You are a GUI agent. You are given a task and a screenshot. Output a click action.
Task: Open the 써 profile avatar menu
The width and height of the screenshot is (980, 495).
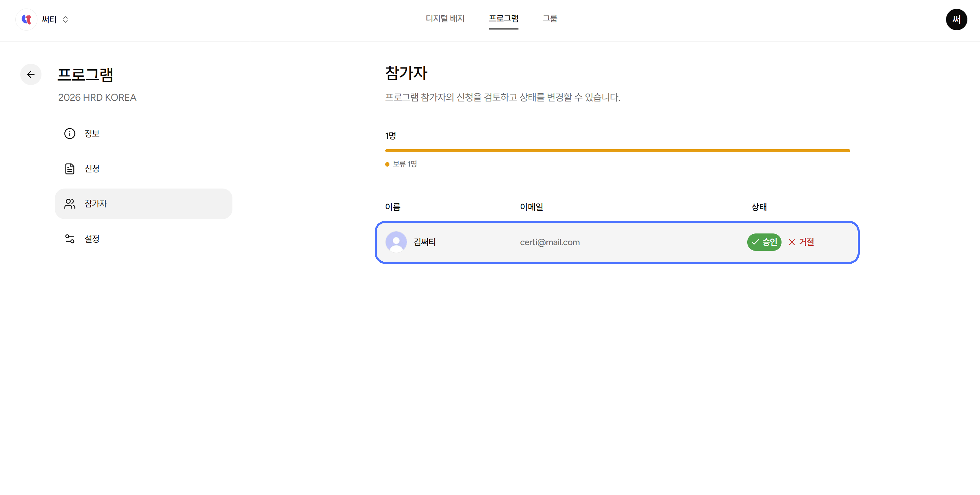(x=956, y=19)
